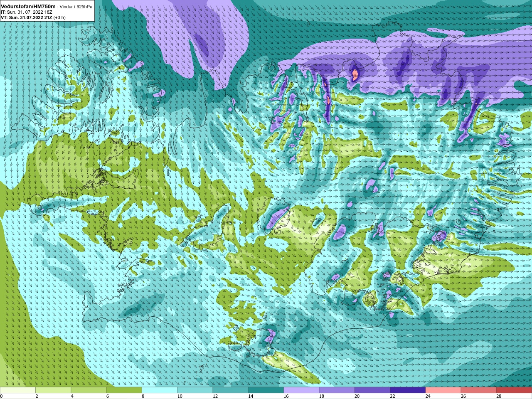Click the legend scale label '8'
Screen dimensions: 532x399
tap(143, 396)
